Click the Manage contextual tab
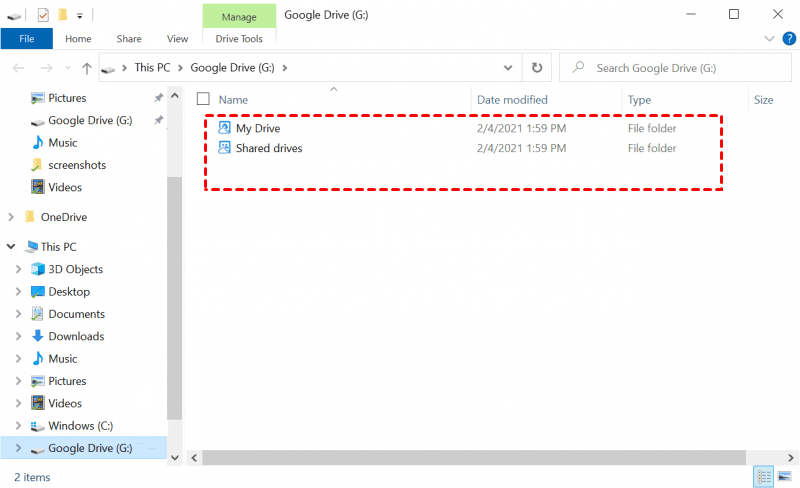 (x=239, y=17)
